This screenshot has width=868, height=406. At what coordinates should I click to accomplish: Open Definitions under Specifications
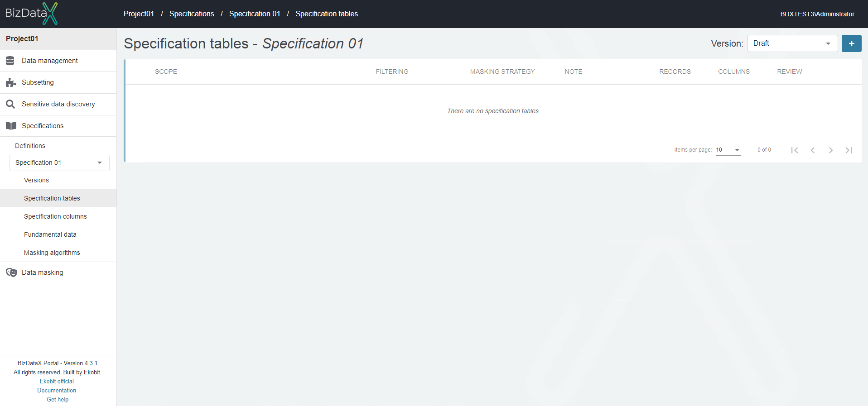(x=30, y=146)
